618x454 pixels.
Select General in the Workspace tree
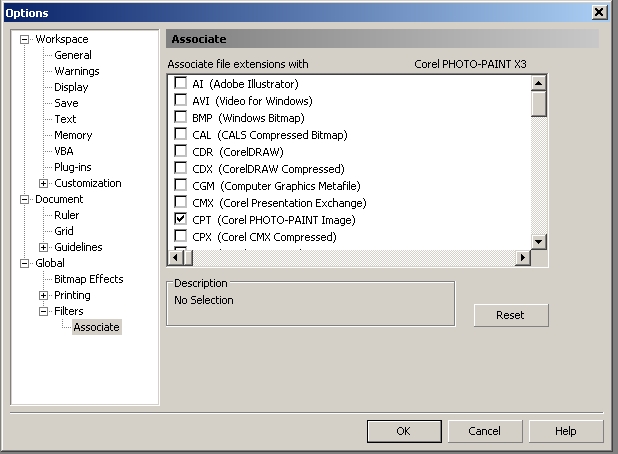point(72,56)
